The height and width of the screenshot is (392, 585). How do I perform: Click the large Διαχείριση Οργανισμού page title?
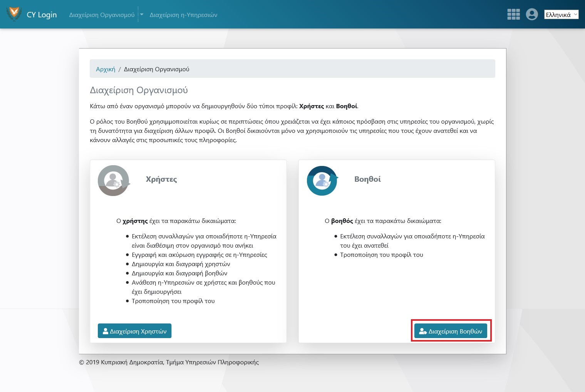coord(139,90)
